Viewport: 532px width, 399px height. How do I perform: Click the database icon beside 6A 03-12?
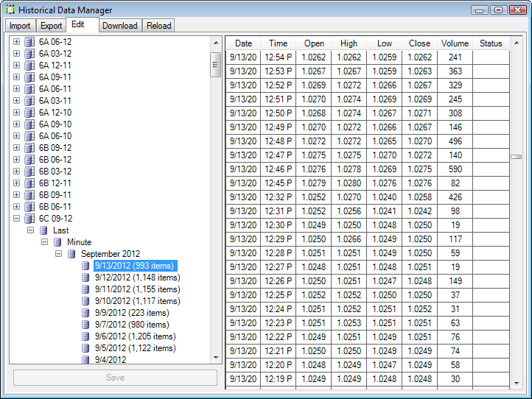29,54
